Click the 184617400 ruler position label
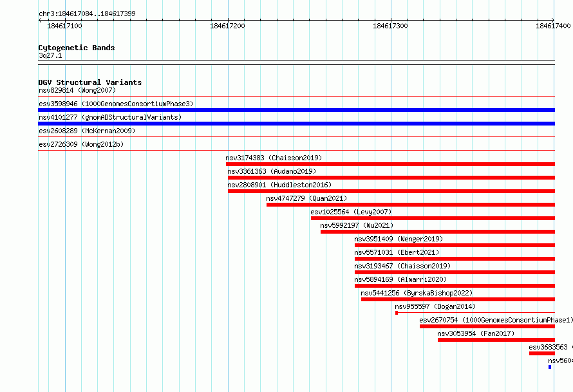 pyautogui.click(x=553, y=26)
